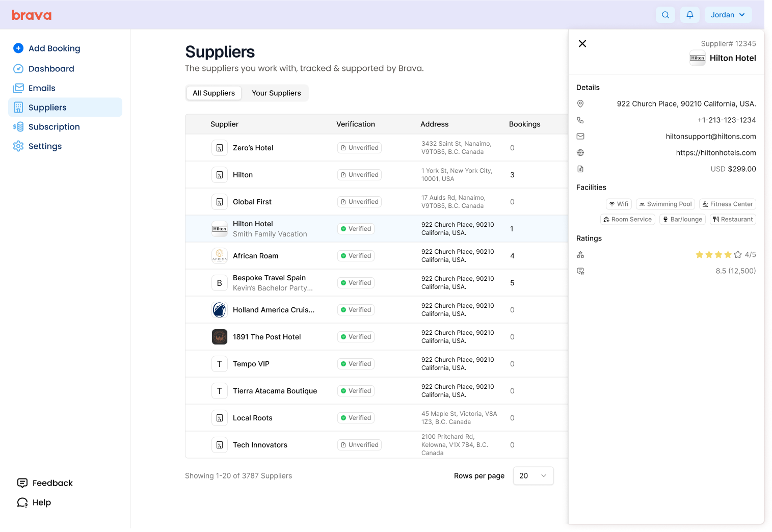
Task: Click the hiltonsupport email address
Action: point(710,137)
